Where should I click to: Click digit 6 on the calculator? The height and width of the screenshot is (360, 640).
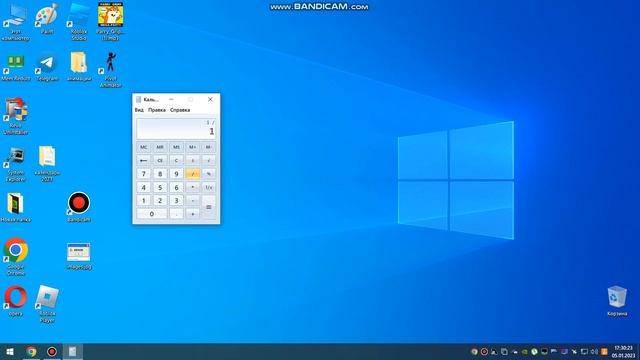[176, 187]
